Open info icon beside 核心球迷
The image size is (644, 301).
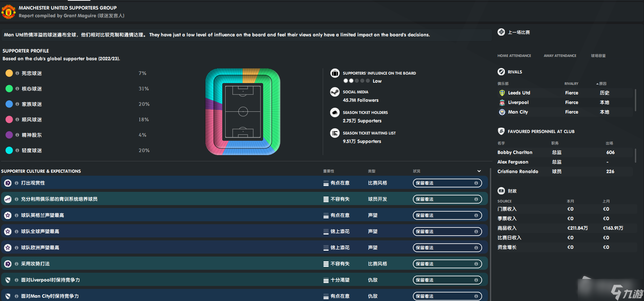coord(17,89)
